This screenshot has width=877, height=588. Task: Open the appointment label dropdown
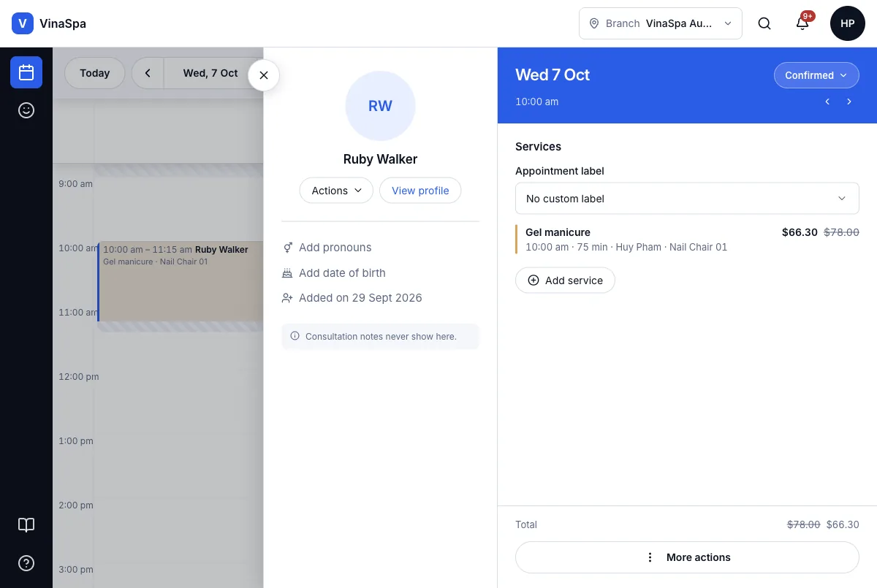(x=687, y=199)
